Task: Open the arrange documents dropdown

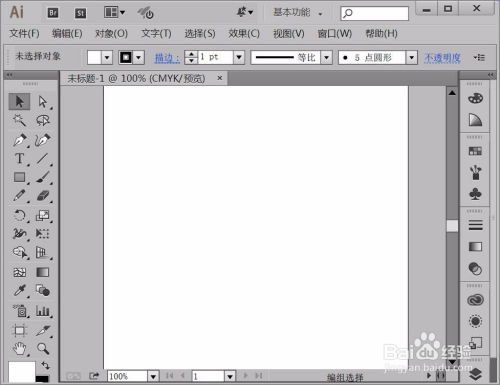Action: [x=114, y=13]
